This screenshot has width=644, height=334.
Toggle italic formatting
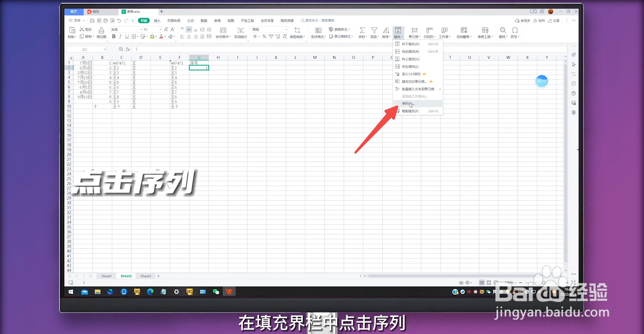[x=120, y=37]
